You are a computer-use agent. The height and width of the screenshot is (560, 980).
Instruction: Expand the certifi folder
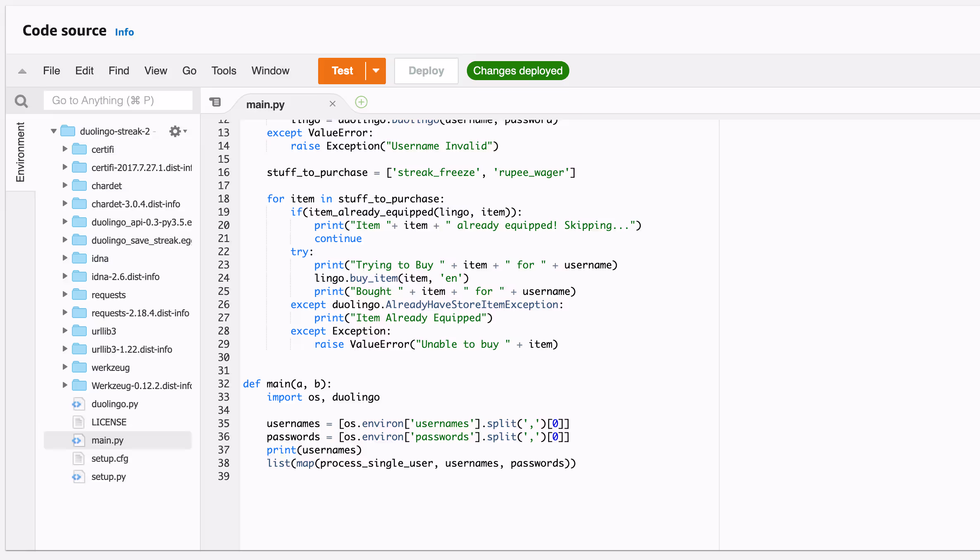pos(65,149)
